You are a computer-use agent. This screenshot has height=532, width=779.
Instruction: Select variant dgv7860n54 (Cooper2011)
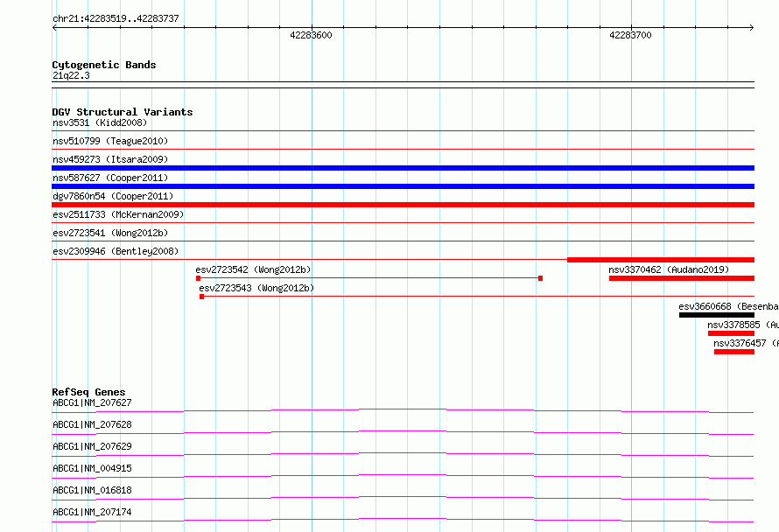click(113, 196)
